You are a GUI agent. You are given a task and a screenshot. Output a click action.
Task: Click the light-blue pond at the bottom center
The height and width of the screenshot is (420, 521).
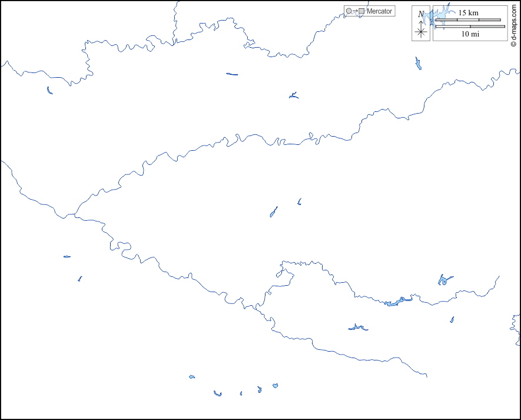point(275,386)
